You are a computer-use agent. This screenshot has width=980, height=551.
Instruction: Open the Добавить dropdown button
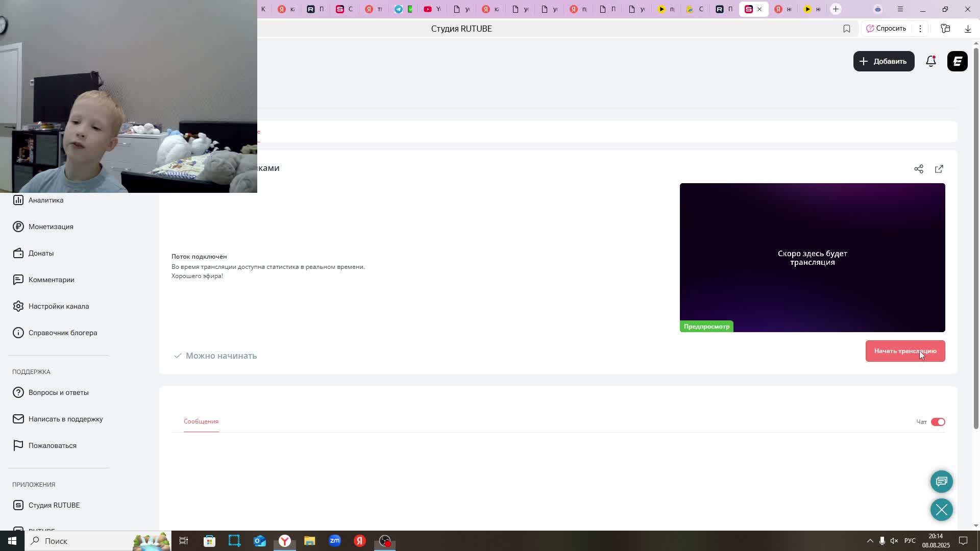click(884, 61)
